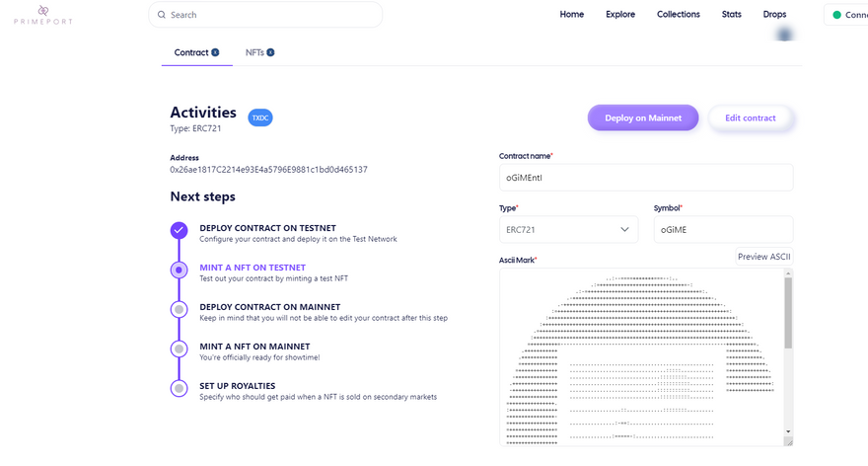This screenshot has height=466, width=868.
Task: Click the completed Deploy on Testnet checkmark
Action: (179, 230)
